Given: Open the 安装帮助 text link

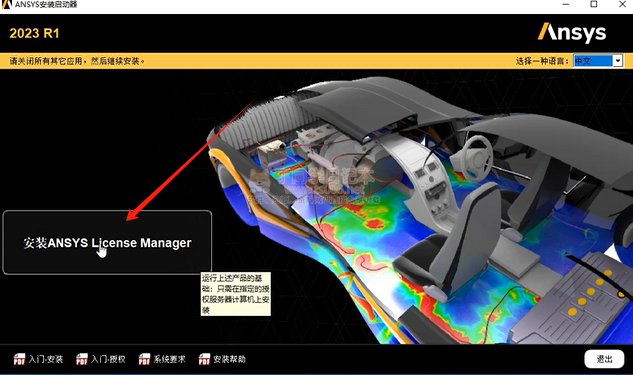Looking at the screenshot, I should [x=229, y=359].
